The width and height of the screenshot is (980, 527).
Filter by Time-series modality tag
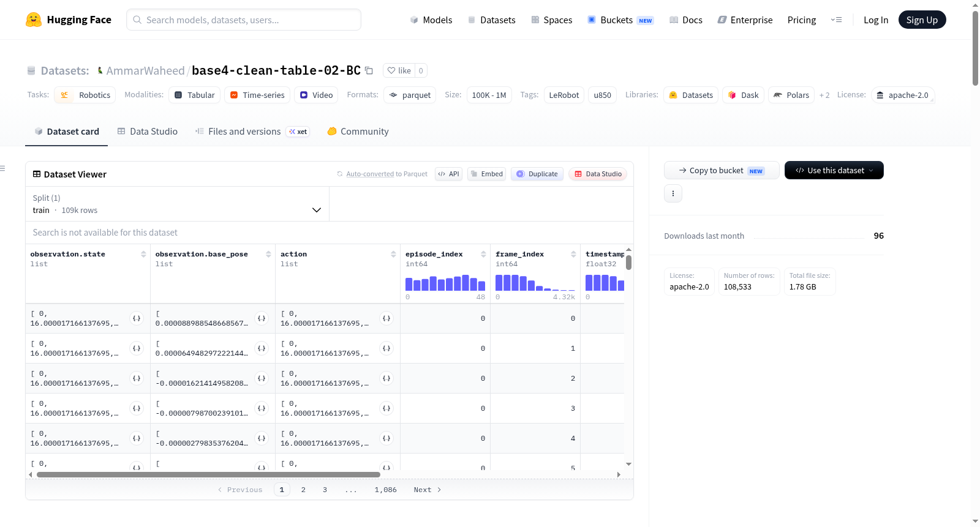(x=257, y=95)
